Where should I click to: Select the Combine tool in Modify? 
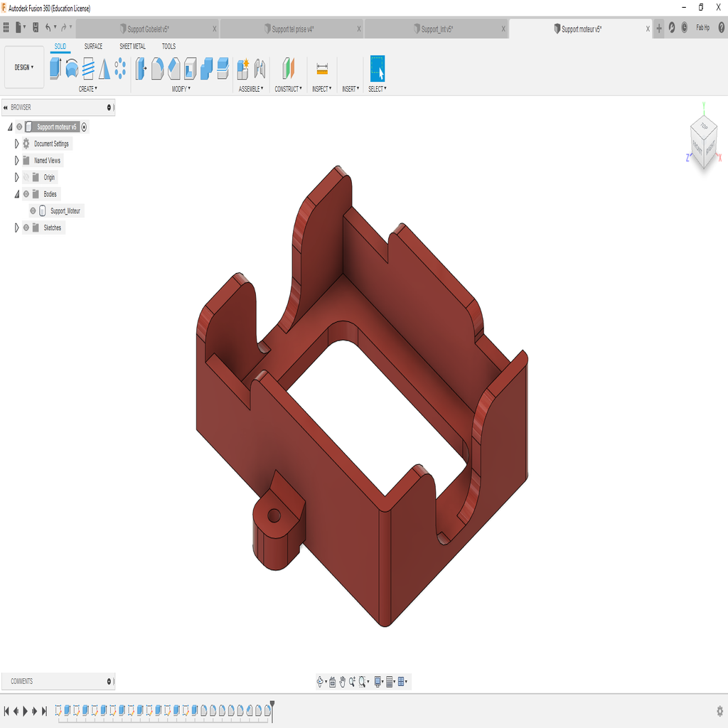point(207,68)
